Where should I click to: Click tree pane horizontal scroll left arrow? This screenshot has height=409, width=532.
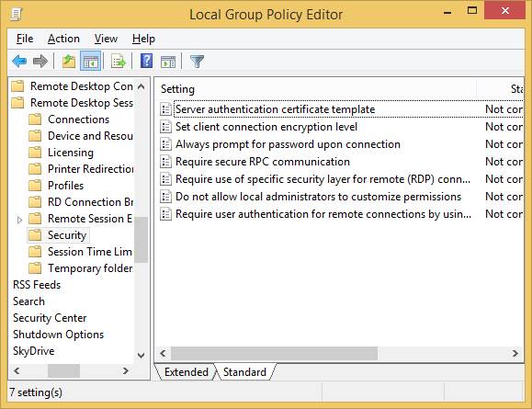tap(17, 370)
